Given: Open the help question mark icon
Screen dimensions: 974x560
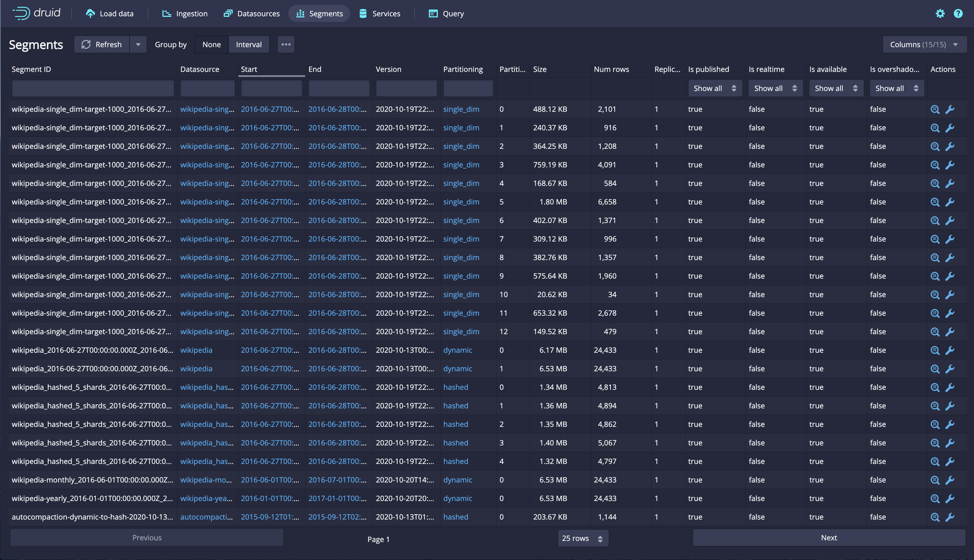Looking at the screenshot, I should (x=958, y=14).
